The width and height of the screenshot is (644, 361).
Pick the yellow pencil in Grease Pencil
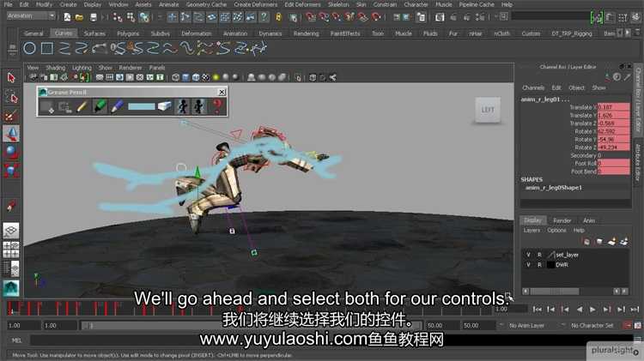tap(82, 106)
